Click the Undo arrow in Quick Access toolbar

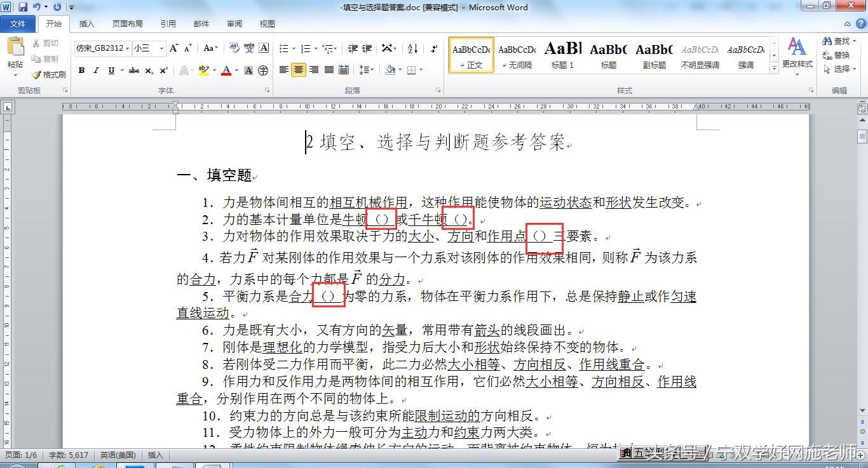coord(37,7)
